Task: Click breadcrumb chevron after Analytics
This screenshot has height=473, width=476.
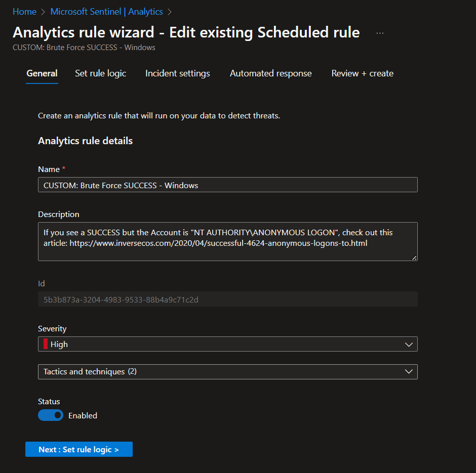Action: [170, 12]
